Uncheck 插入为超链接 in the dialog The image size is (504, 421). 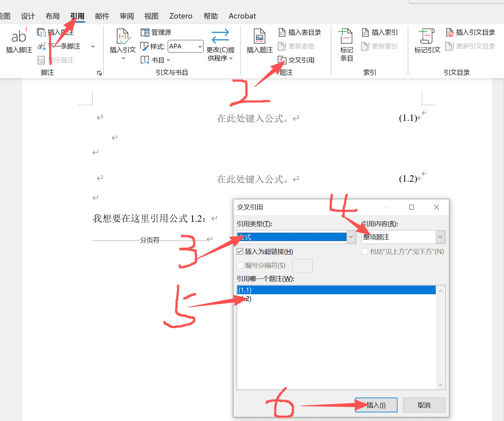240,251
